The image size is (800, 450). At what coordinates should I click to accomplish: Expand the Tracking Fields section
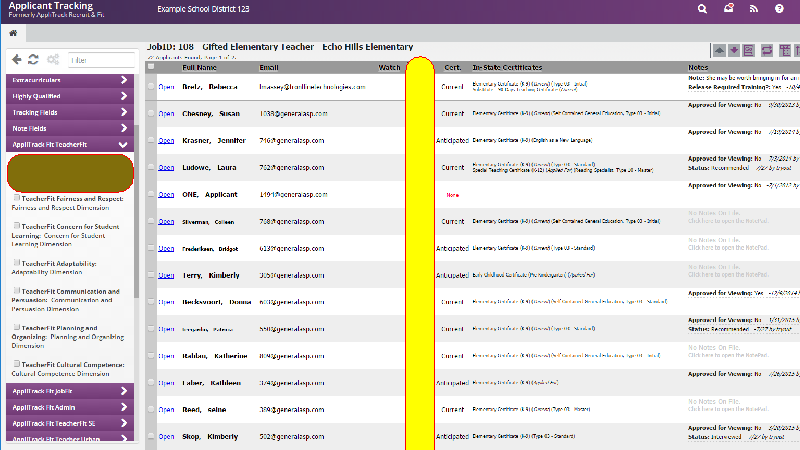70,112
